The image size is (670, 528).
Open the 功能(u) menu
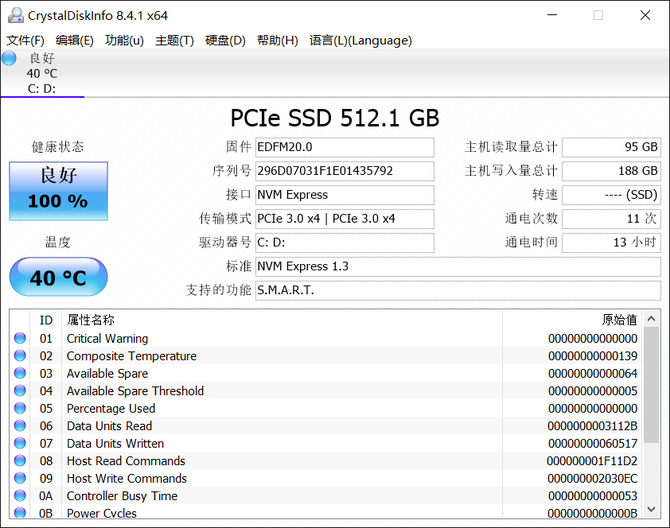click(124, 41)
